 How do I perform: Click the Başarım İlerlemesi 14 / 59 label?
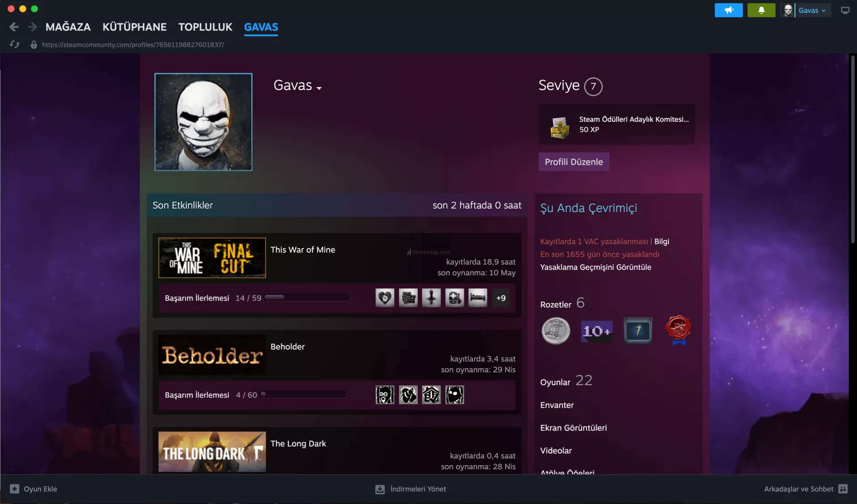pyautogui.click(x=213, y=298)
